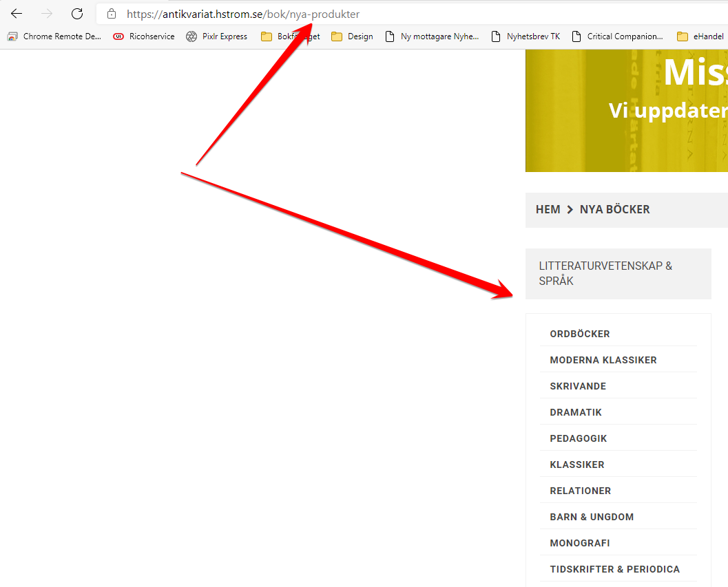
Task: Click the yellow banner image
Action: (627, 111)
